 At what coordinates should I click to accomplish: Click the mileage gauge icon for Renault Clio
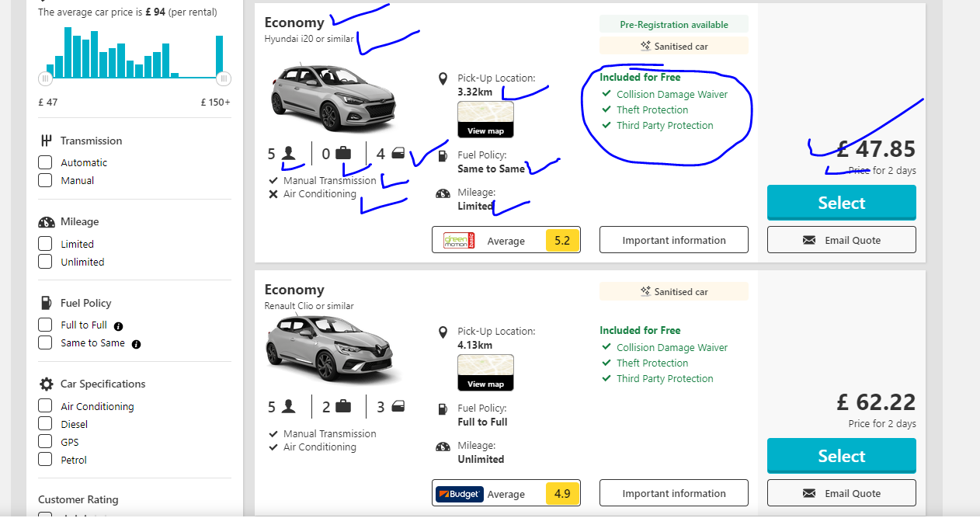(x=443, y=447)
